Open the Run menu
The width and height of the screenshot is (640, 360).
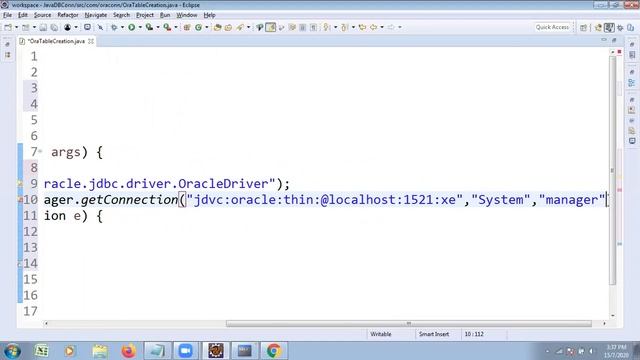pyautogui.click(x=165, y=15)
